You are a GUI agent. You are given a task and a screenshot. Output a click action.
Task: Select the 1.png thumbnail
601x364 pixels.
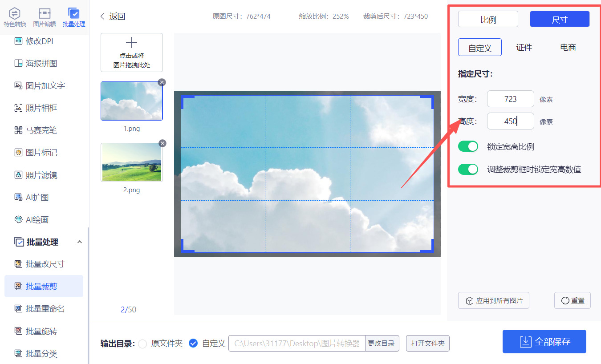[132, 101]
